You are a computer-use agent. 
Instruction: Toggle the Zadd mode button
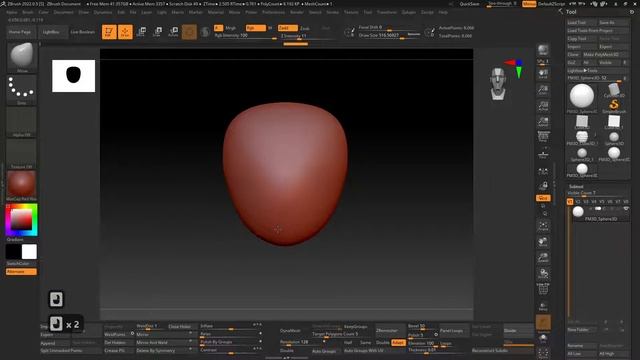pos(288,28)
